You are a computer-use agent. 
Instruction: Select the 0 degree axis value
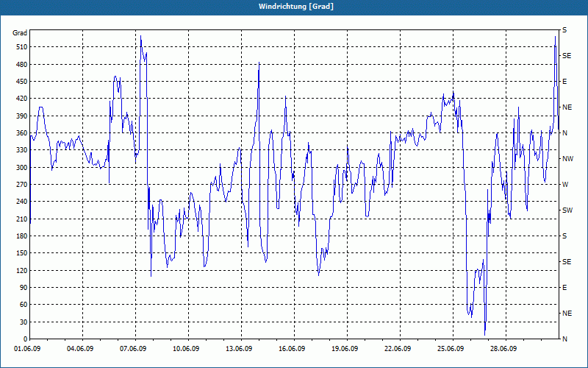[25, 339]
